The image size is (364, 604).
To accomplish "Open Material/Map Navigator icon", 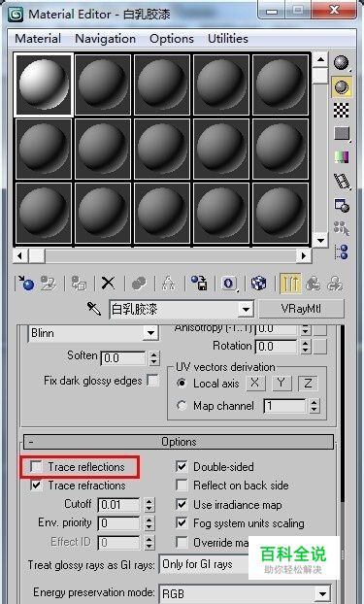I will pyautogui.click(x=342, y=252).
